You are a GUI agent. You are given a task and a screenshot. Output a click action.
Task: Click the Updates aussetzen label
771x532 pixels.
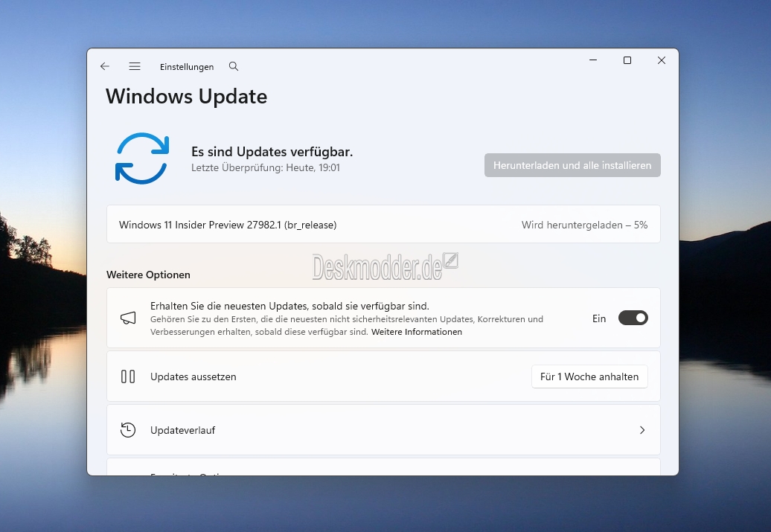pos(193,376)
